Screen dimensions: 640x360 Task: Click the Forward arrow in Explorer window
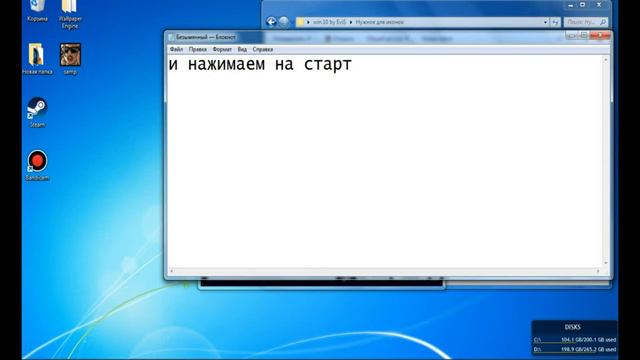(x=284, y=22)
